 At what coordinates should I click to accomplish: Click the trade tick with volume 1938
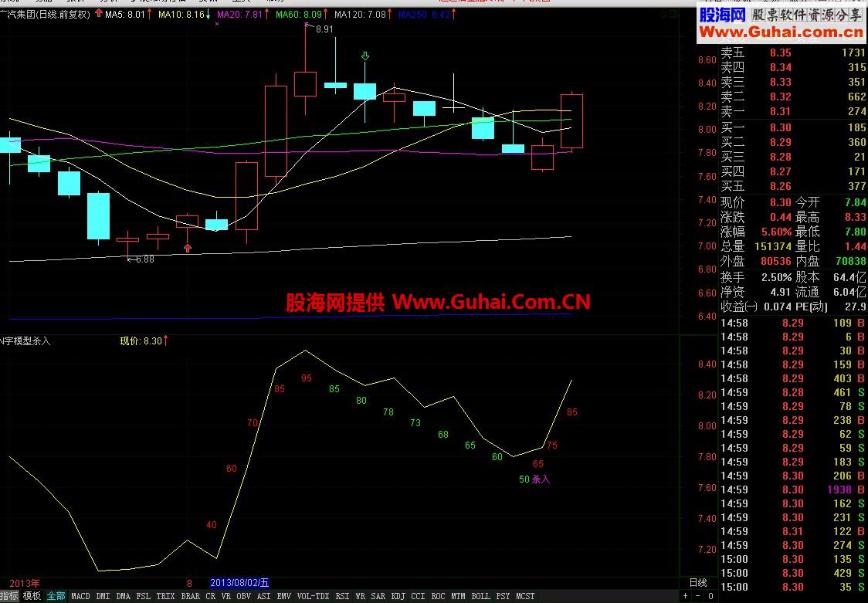coord(793,490)
